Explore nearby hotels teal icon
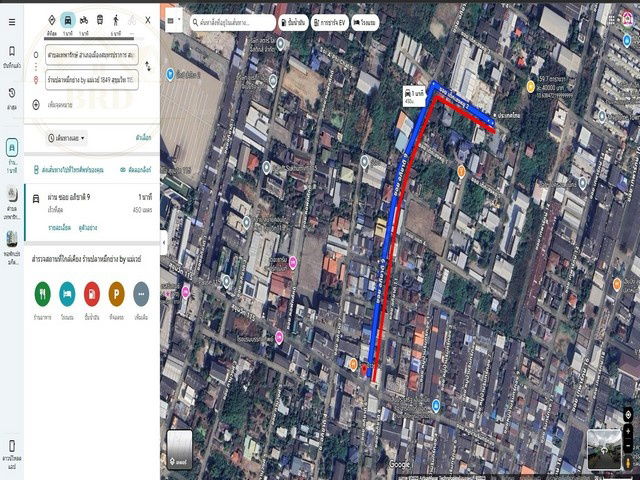Screen dimensions: 640x480 [67, 294]
